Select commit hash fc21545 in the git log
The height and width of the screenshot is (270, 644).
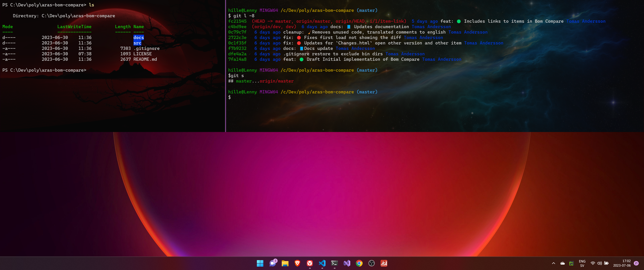click(x=237, y=21)
